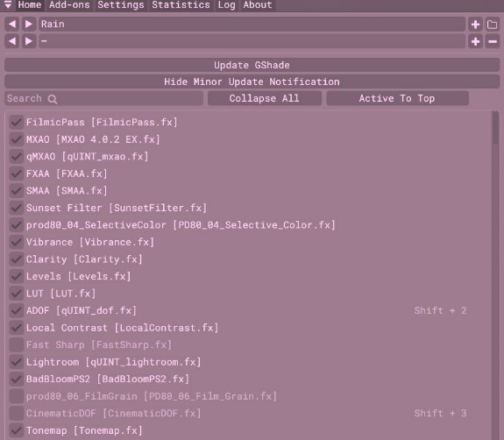Select text 'Tonemap [Tonemap.fx]'
504x440 pixels.
[x=84, y=430]
